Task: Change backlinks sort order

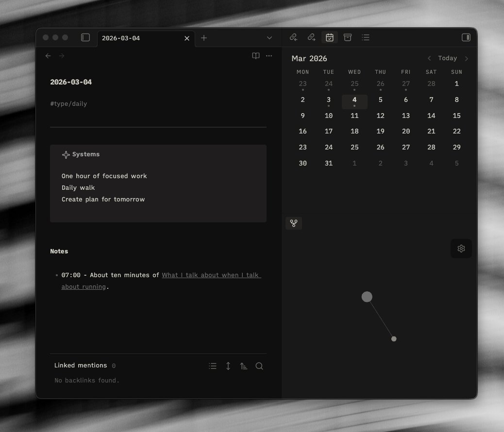Action: point(244,366)
